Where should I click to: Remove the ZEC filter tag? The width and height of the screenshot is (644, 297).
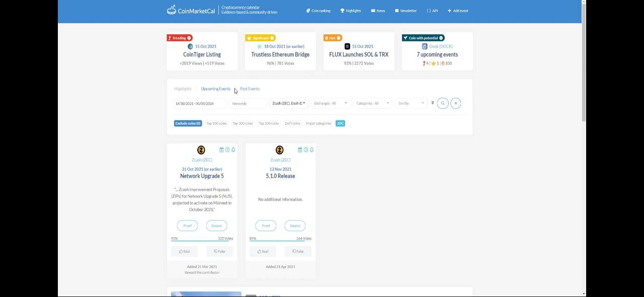click(x=340, y=123)
